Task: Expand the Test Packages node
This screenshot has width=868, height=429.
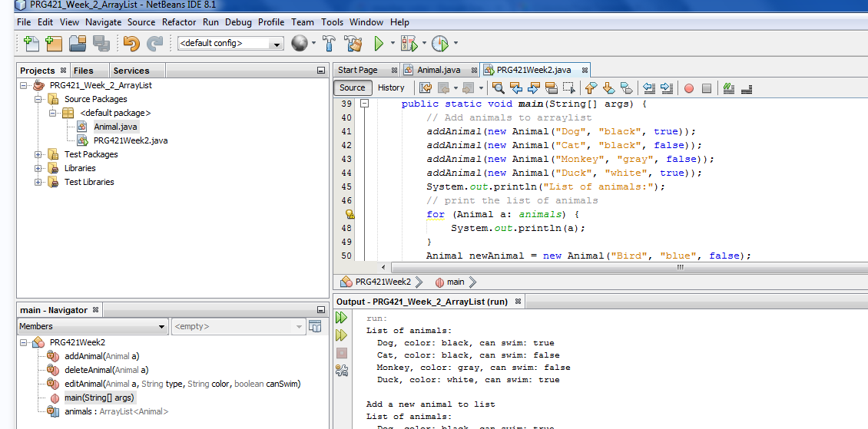Action: (x=38, y=155)
